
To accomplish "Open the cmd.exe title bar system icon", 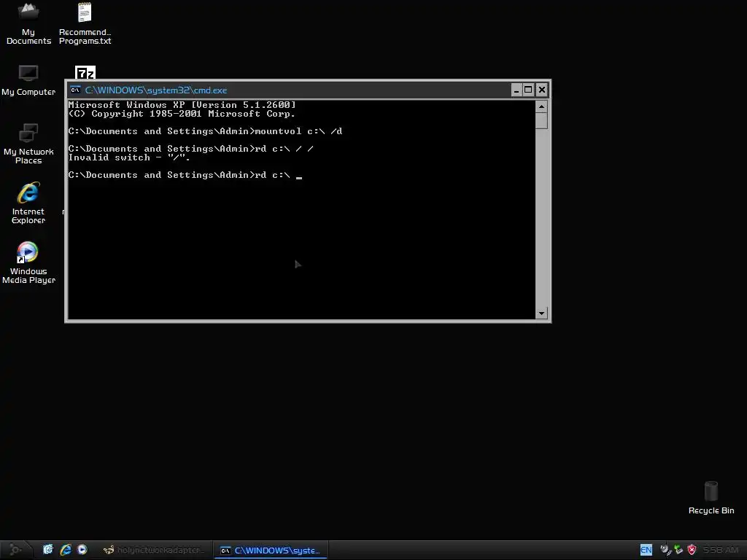I will click(x=75, y=90).
